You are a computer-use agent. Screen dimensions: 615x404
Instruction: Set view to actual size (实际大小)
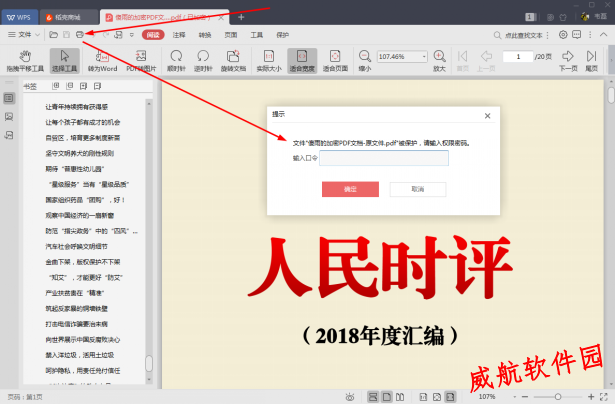(x=269, y=61)
